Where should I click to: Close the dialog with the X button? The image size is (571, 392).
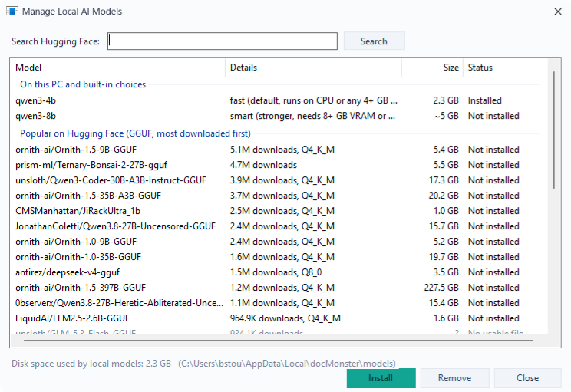coord(557,12)
